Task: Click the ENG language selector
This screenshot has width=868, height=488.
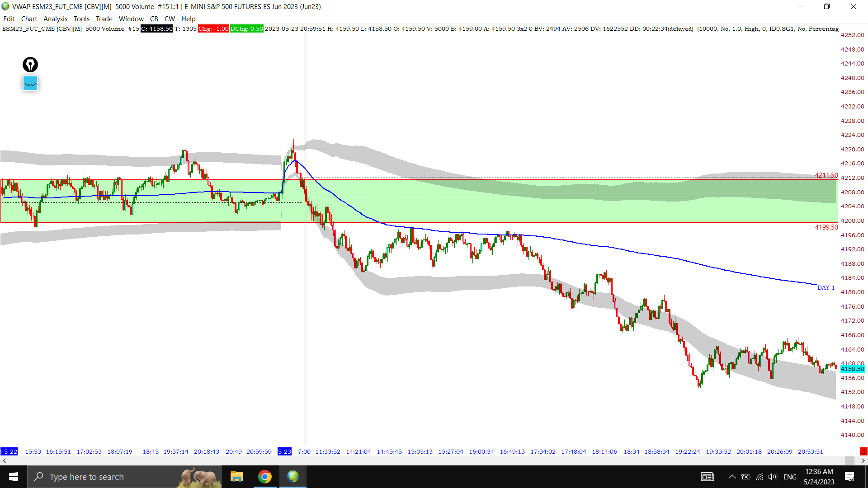Action: [x=790, y=477]
